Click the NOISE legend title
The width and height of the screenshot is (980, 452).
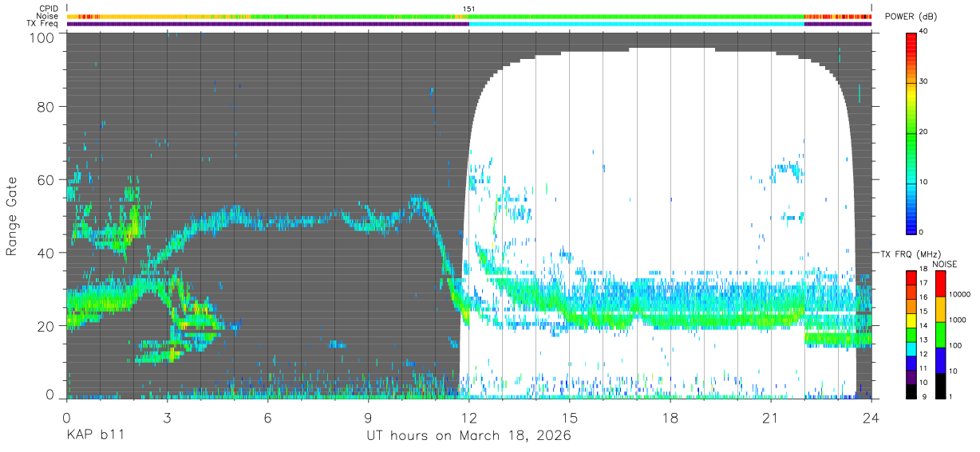tap(945, 264)
